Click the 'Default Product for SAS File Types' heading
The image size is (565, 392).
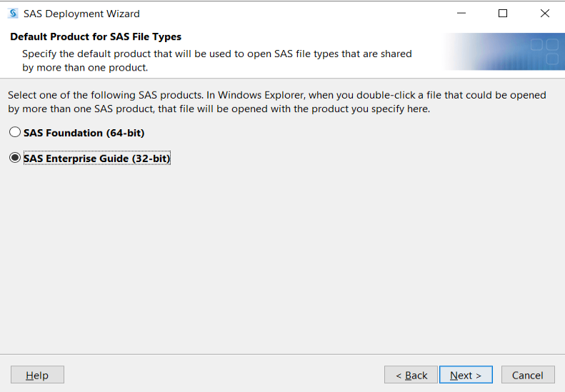96,36
